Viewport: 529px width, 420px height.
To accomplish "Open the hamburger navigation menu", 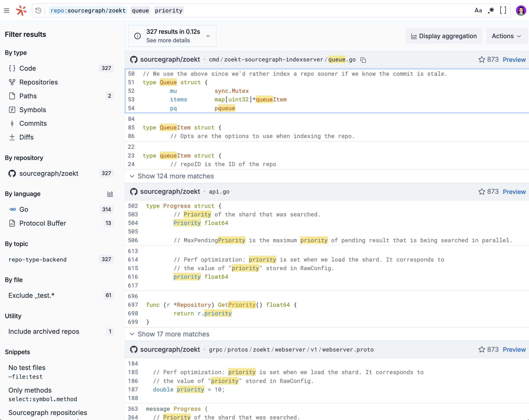I will point(7,11).
